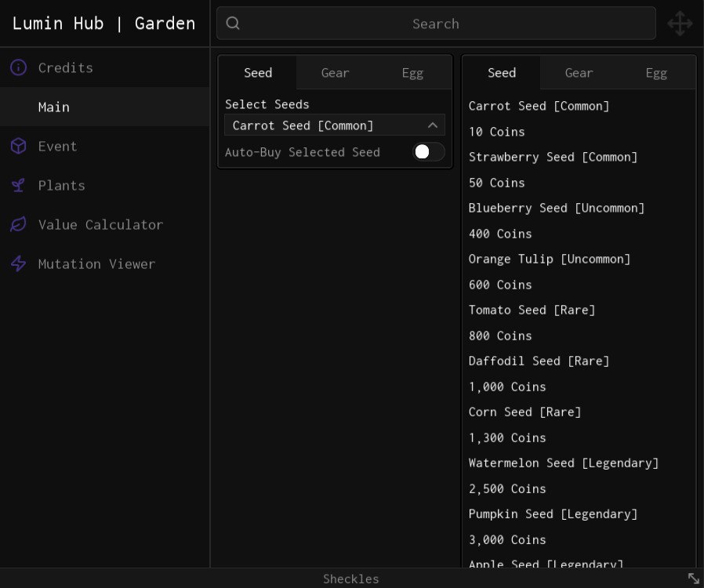Click the resize corner arrow icon
704x588 pixels.
693,579
